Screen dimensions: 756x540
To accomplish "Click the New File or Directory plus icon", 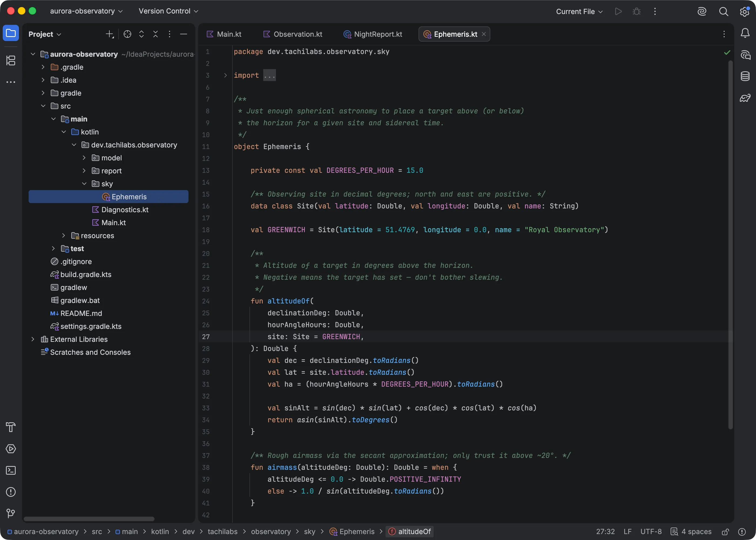I will pyautogui.click(x=109, y=34).
